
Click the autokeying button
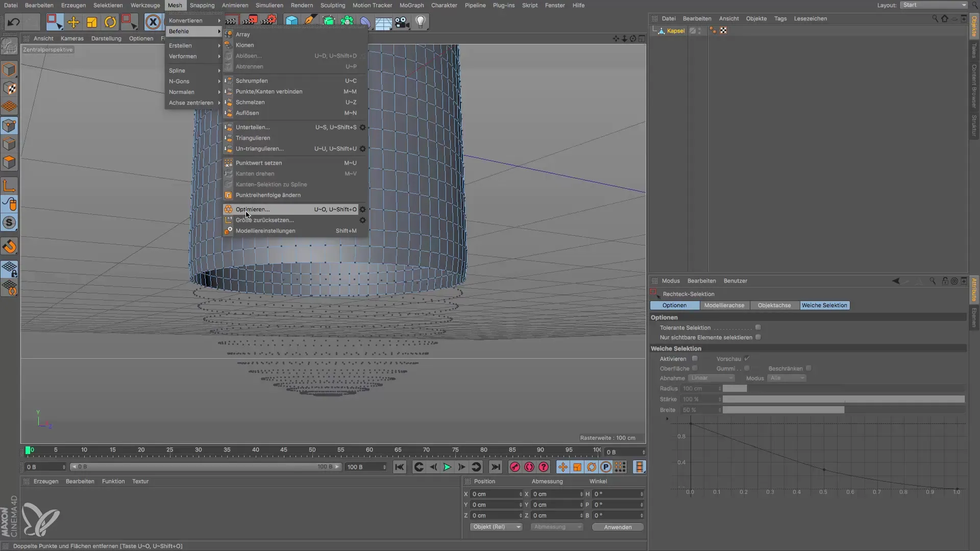pyautogui.click(x=529, y=467)
